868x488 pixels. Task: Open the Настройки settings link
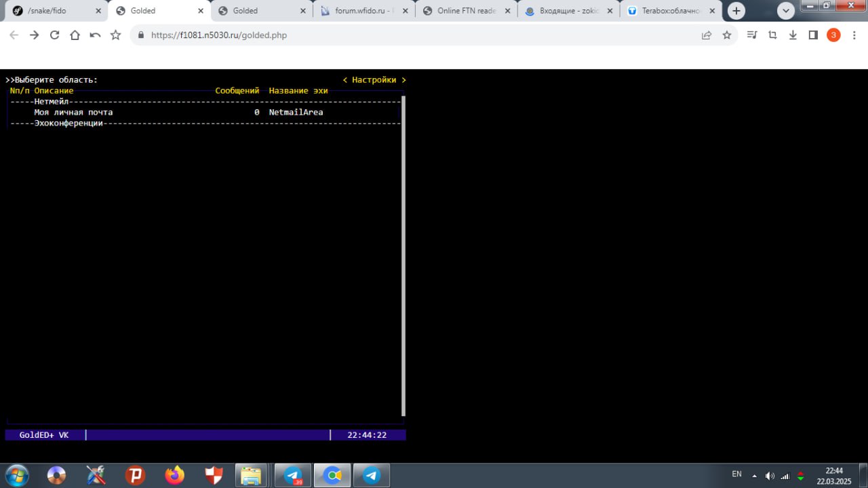pyautogui.click(x=374, y=80)
